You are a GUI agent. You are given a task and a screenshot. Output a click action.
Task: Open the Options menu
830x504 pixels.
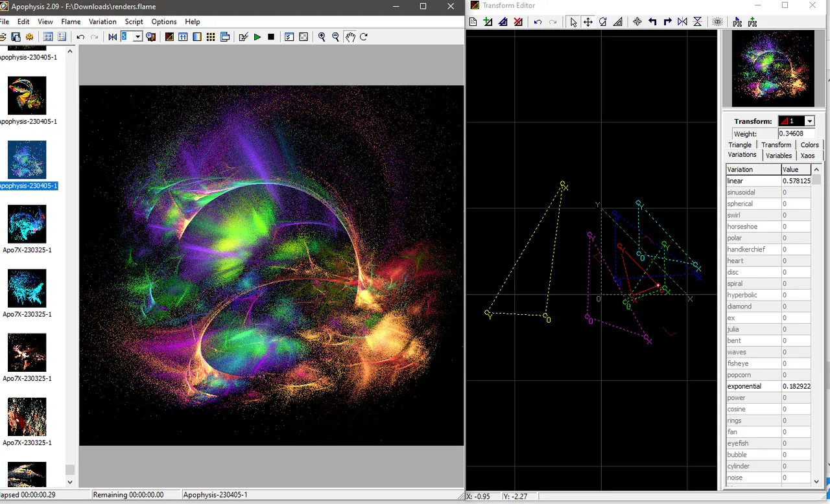164,21
